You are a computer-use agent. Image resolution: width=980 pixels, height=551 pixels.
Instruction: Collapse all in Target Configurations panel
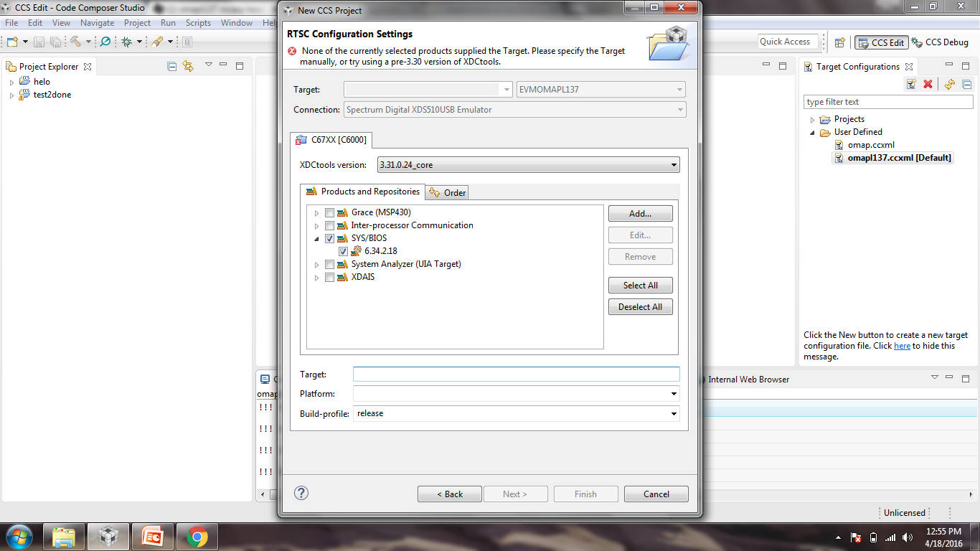966,84
